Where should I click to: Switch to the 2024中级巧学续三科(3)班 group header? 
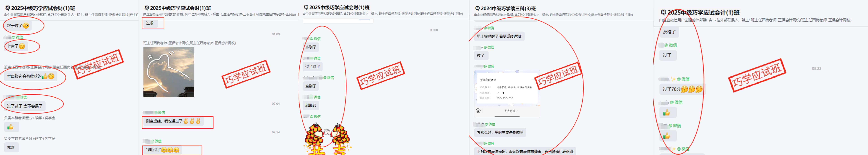click(504, 8)
